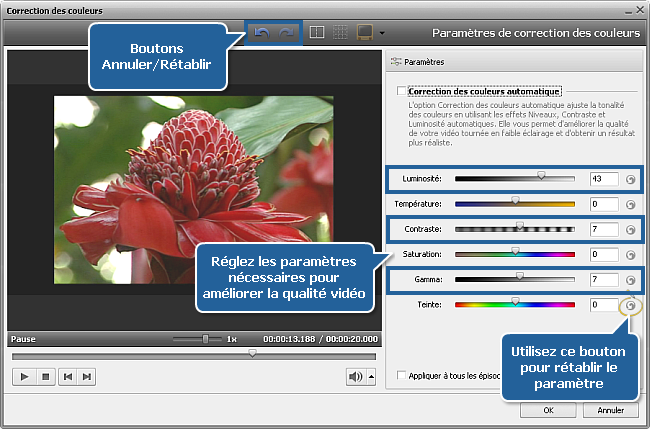This screenshot has width=650, height=429.
Task: Mute audio with the speaker icon
Action: click(355, 376)
